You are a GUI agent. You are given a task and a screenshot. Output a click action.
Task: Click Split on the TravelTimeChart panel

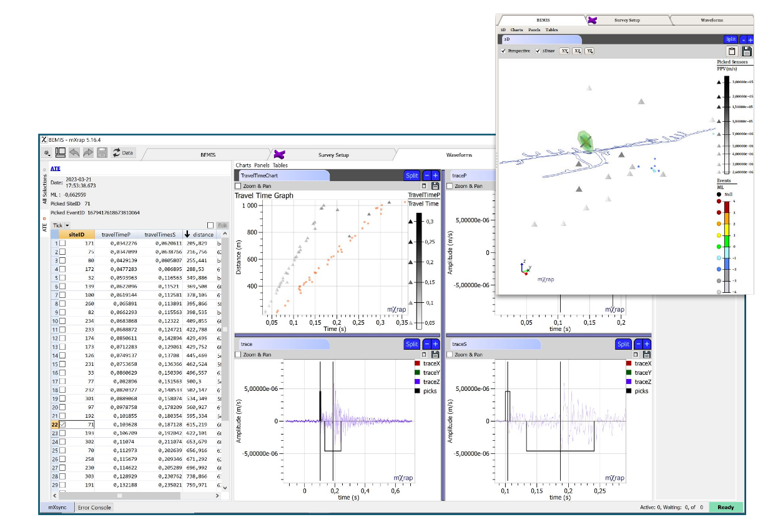[x=411, y=175]
